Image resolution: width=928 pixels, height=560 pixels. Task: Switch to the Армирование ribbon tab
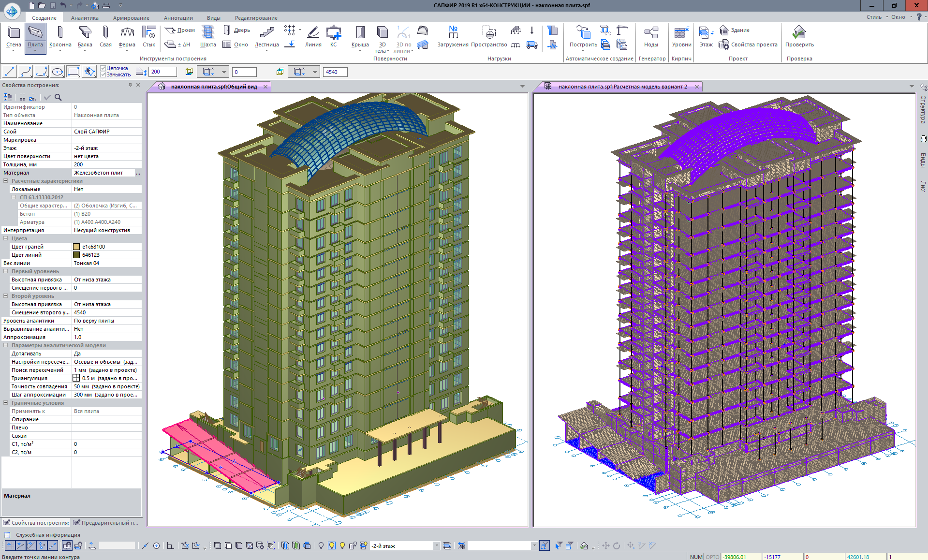[x=131, y=18]
